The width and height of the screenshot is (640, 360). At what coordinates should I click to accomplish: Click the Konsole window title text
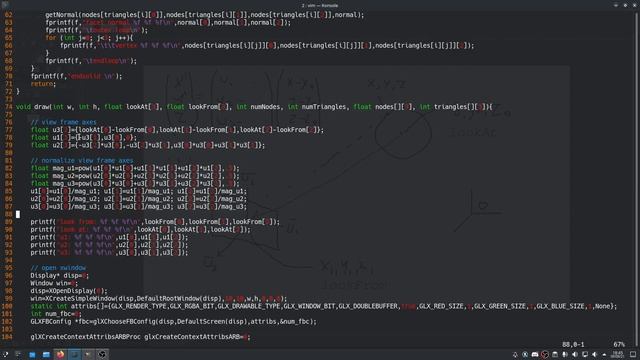[x=320, y=5]
